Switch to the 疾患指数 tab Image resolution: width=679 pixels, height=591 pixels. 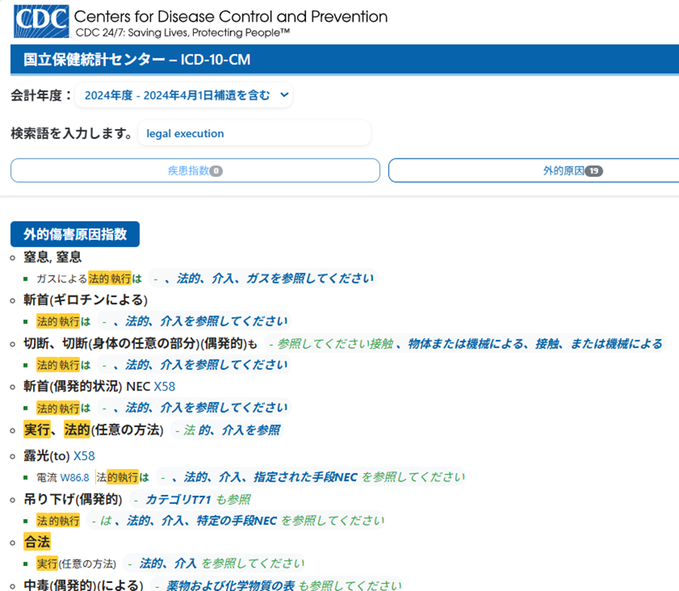point(195,171)
